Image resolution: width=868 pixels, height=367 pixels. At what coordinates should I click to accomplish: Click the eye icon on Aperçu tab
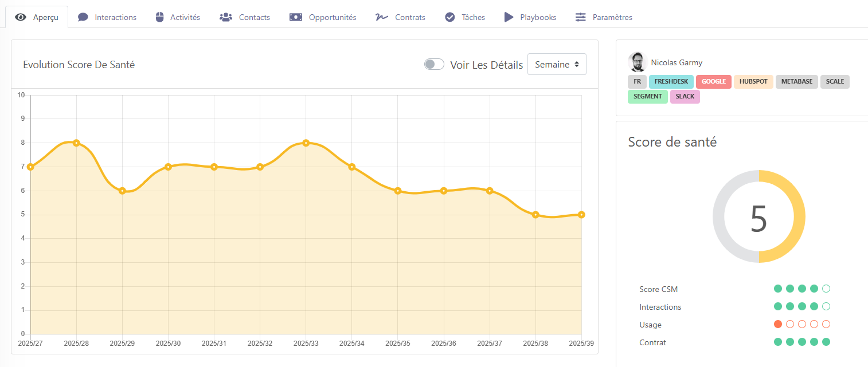click(x=21, y=17)
